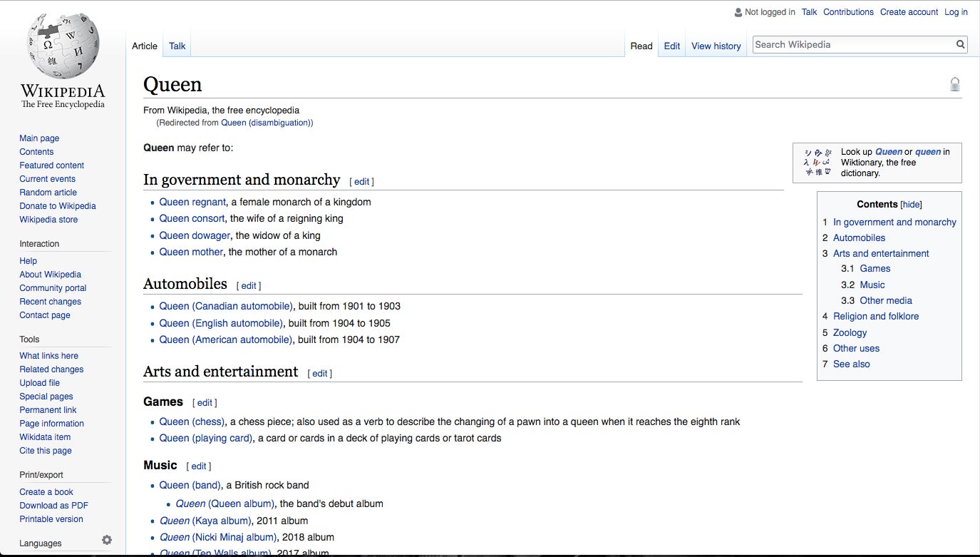Viewport: 980px width, 557px height.
Task: Click Download as PDF
Action: click(x=53, y=506)
